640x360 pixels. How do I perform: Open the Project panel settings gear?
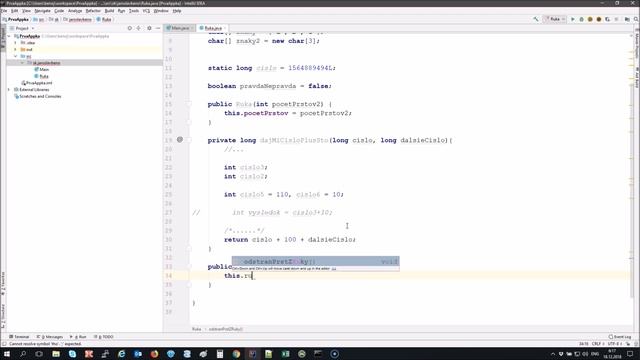tap(149, 28)
